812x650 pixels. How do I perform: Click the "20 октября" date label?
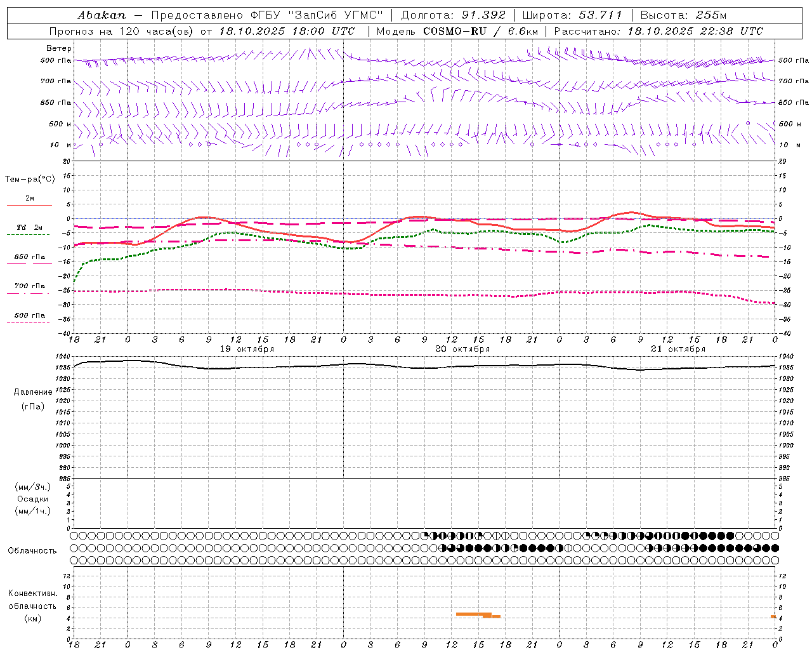(x=462, y=349)
